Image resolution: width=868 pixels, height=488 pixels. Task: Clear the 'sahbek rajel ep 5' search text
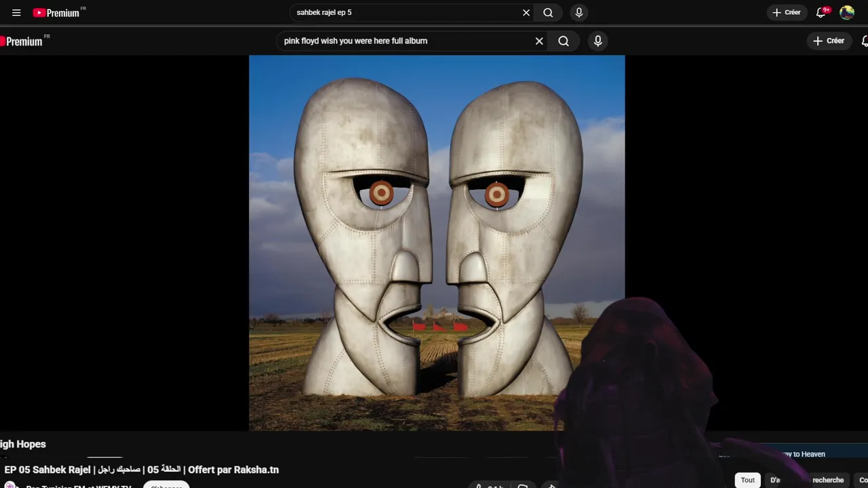coord(526,12)
